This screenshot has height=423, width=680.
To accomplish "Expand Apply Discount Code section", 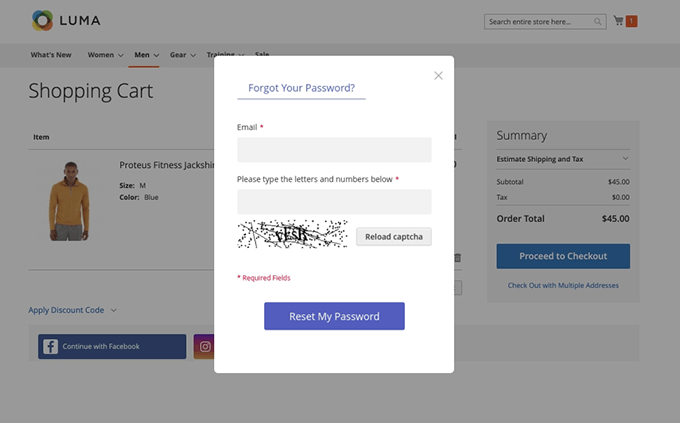I will click(72, 310).
